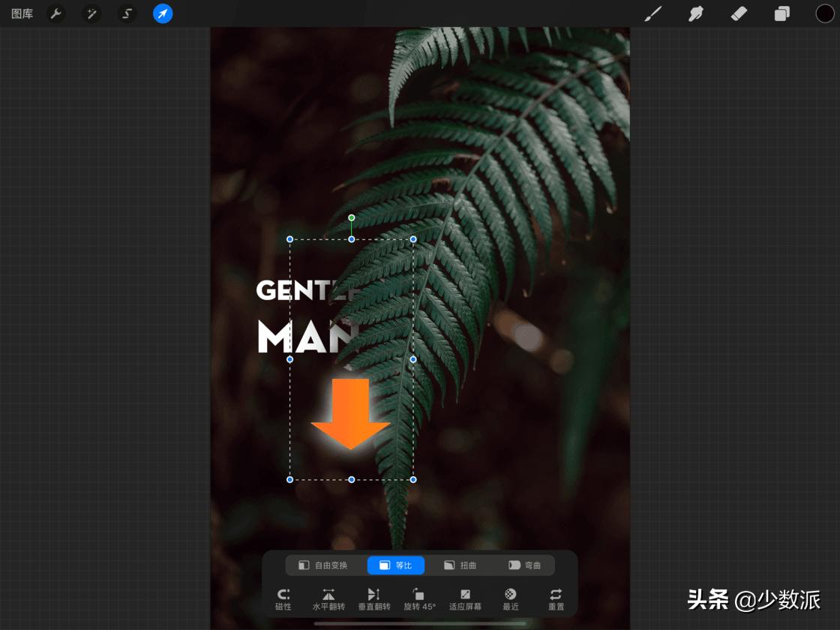The image size is (840, 630).
Task: Toggle 磁性 magnetics snapping
Action: pyautogui.click(x=283, y=598)
